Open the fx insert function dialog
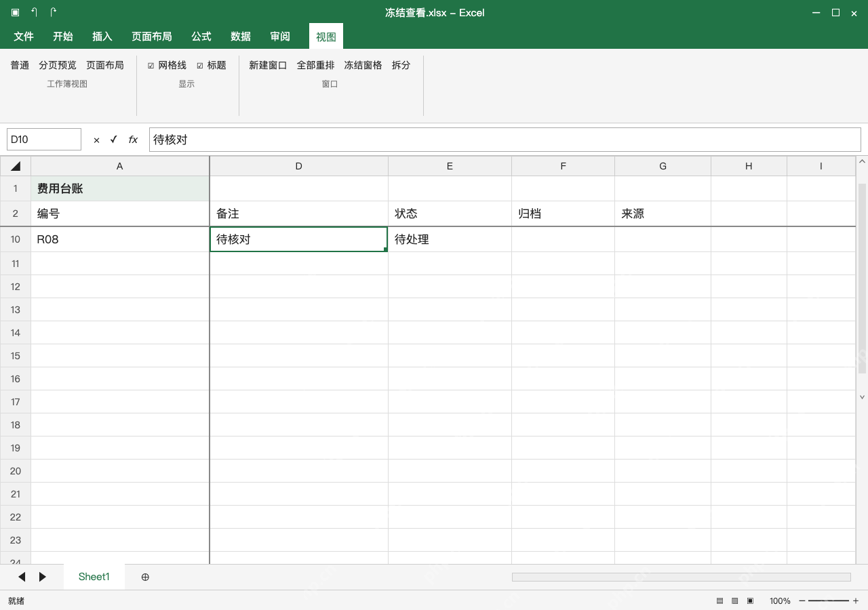 (x=133, y=140)
